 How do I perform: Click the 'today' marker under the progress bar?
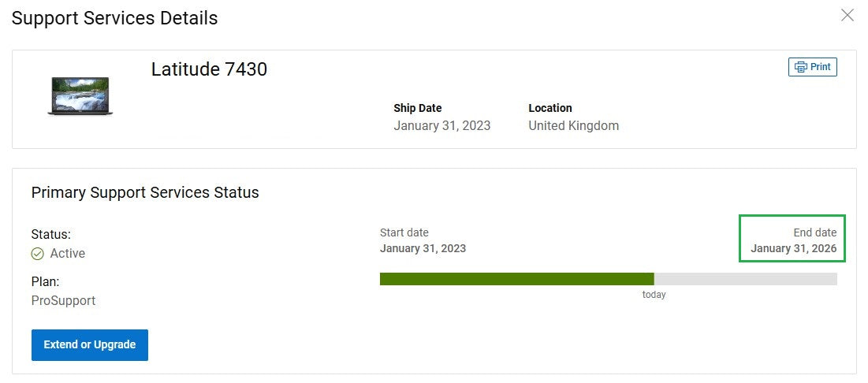click(x=654, y=295)
